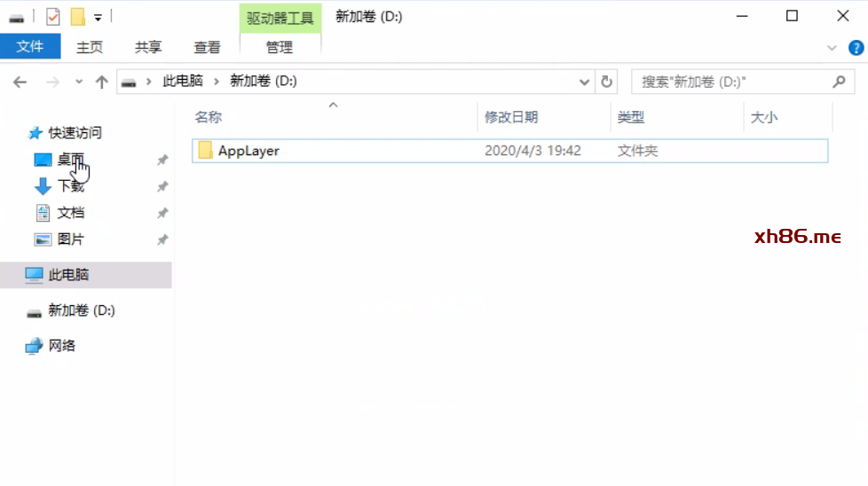Toggle pin next to Desktop shortcut
The image size is (868, 486).
click(x=162, y=161)
